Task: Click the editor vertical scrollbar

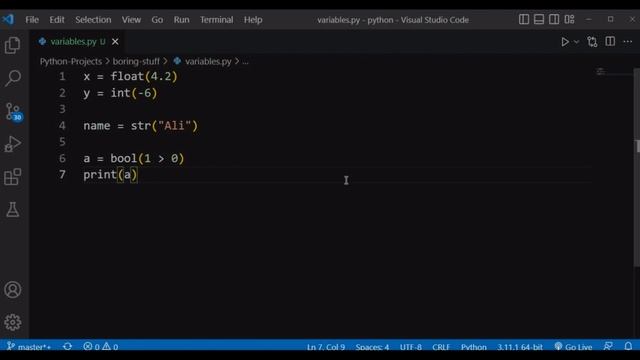Action: tap(637, 167)
